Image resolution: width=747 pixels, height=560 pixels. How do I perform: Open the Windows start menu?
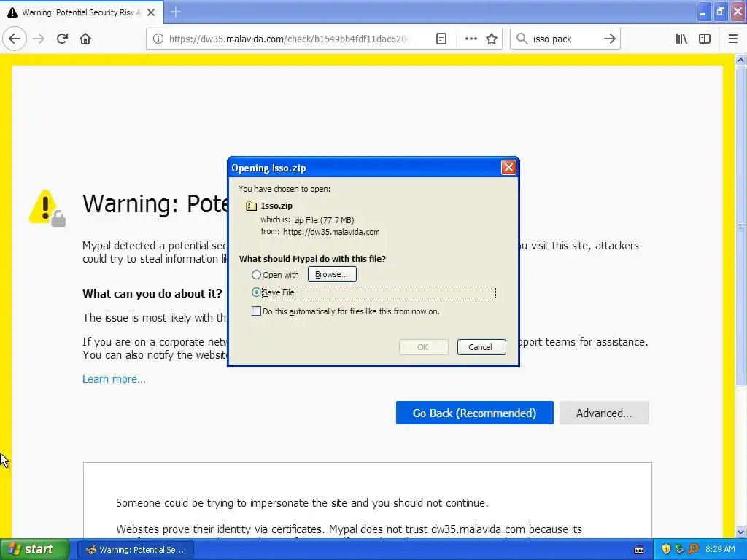coord(34,550)
